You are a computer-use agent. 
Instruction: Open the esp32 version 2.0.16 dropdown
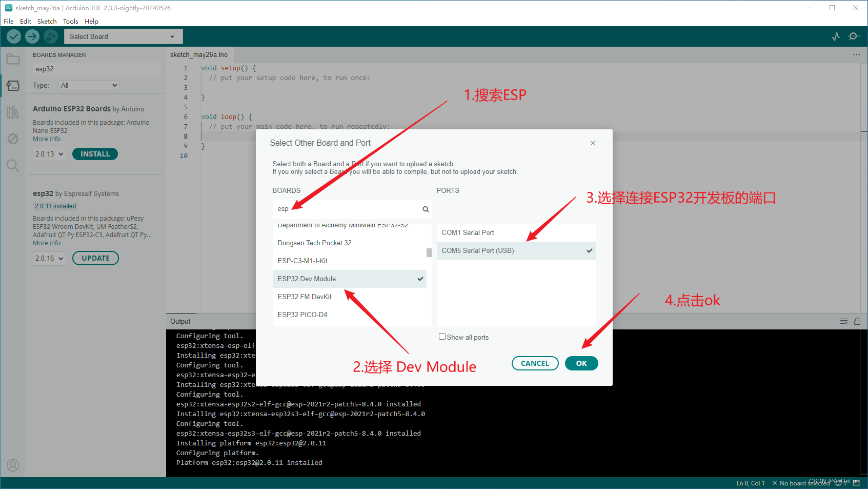pos(50,258)
